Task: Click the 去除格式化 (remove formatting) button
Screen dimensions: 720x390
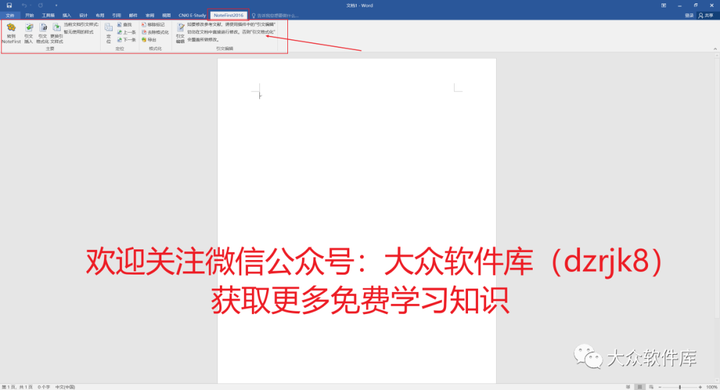Action: (155, 32)
